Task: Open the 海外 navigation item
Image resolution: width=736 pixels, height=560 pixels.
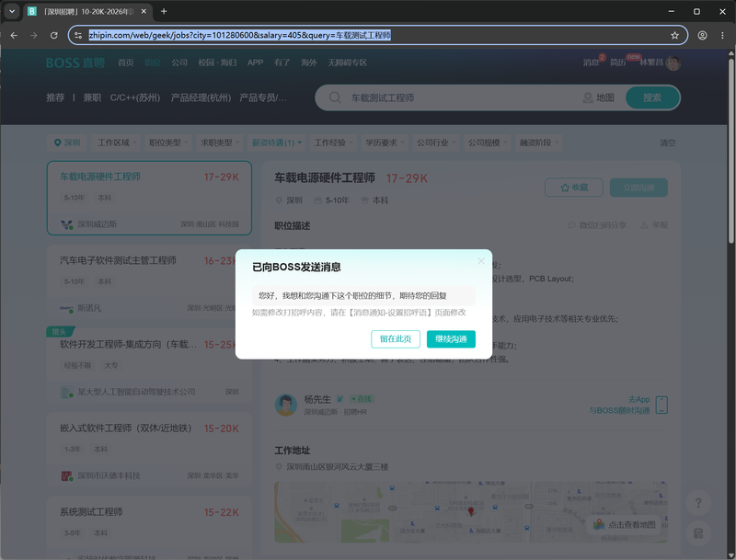Action: [309, 63]
